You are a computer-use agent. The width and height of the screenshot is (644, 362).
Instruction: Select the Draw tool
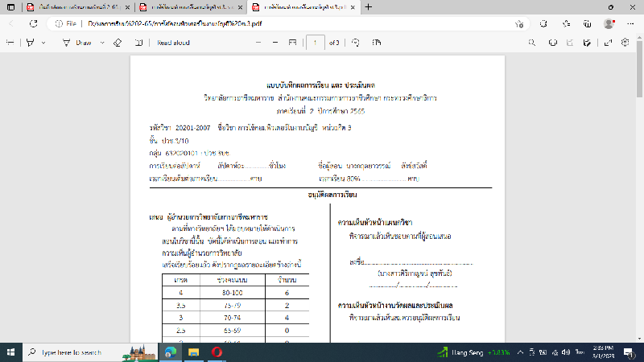(x=77, y=43)
